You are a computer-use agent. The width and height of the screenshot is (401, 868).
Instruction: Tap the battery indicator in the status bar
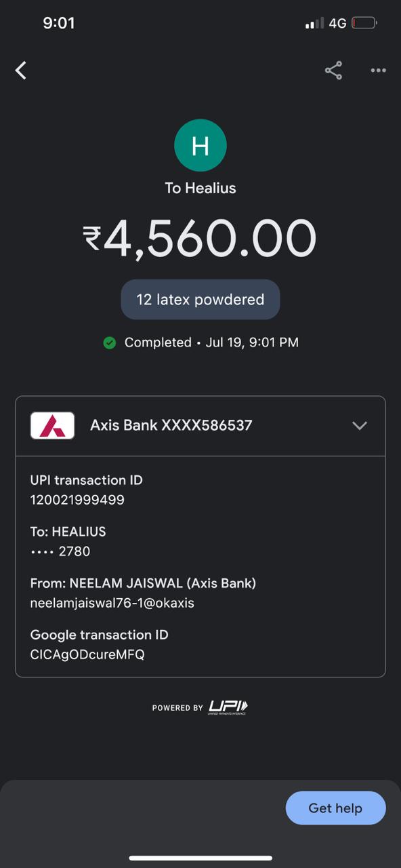pos(364,23)
